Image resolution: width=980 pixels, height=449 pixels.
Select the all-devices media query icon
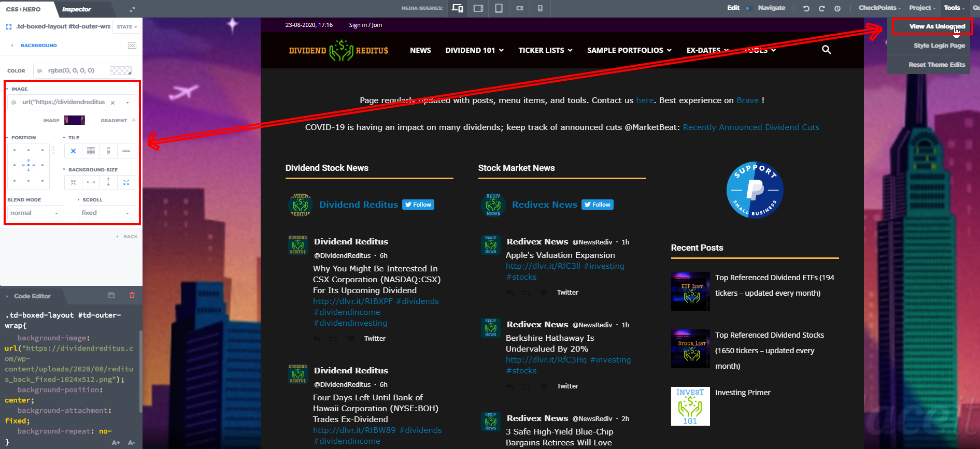click(457, 8)
